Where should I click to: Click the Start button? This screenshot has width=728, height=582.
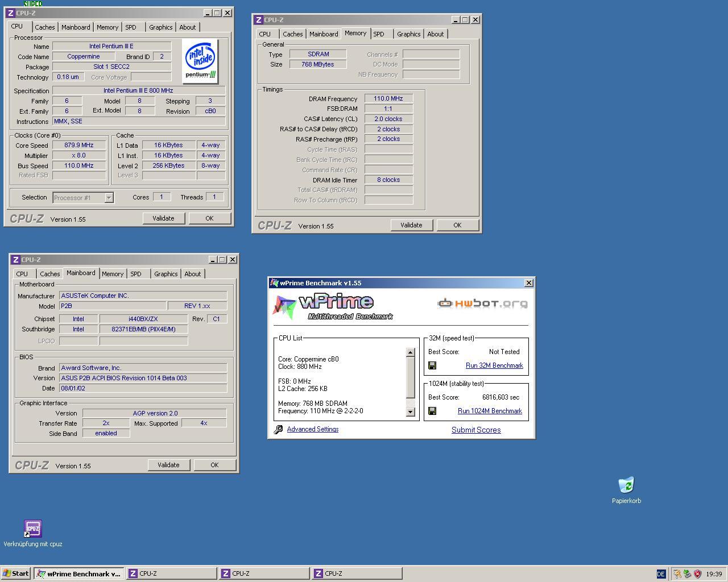(x=16, y=573)
